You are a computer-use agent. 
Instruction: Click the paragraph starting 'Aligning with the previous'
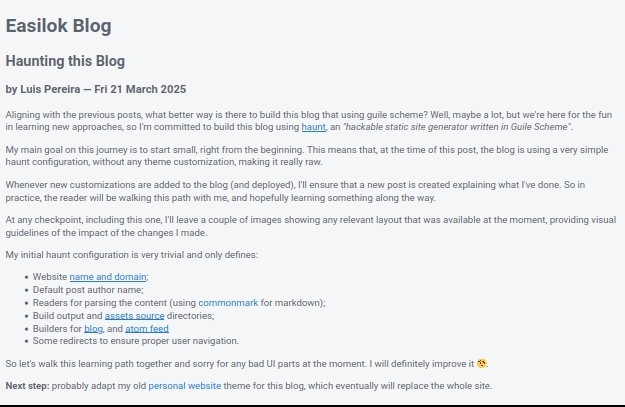tap(309, 121)
